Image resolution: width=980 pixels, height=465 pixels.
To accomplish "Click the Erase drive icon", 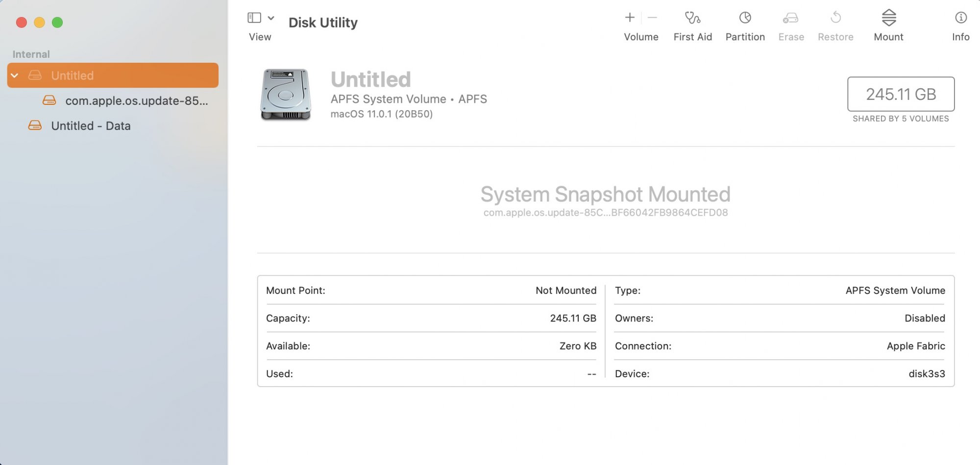I will 790,18.
